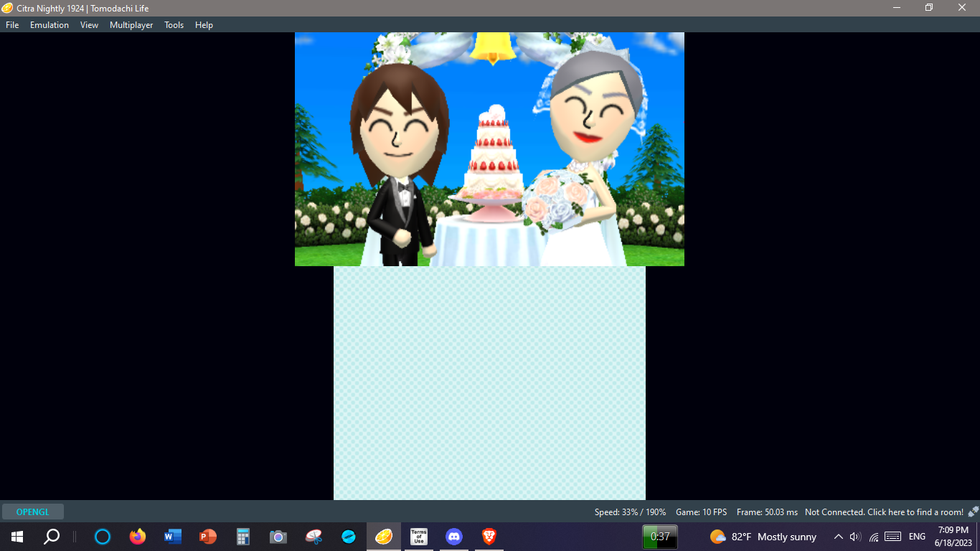This screenshot has height=551, width=980.
Task: Close the Citra window
Action: click(963, 8)
